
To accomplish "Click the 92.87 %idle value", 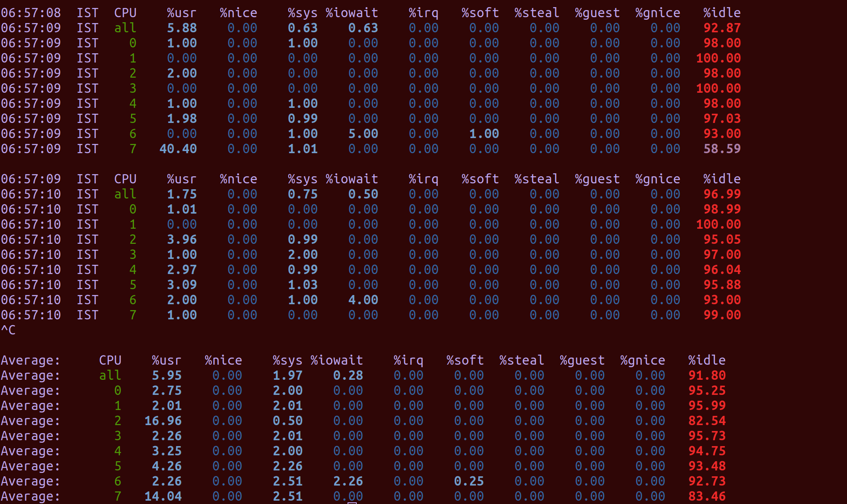I will coord(722,28).
